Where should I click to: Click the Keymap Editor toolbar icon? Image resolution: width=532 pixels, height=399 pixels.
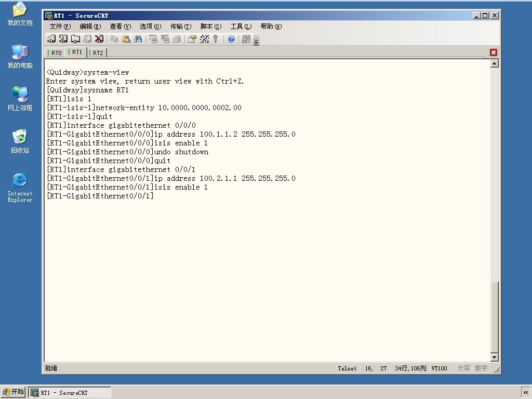(204, 39)
